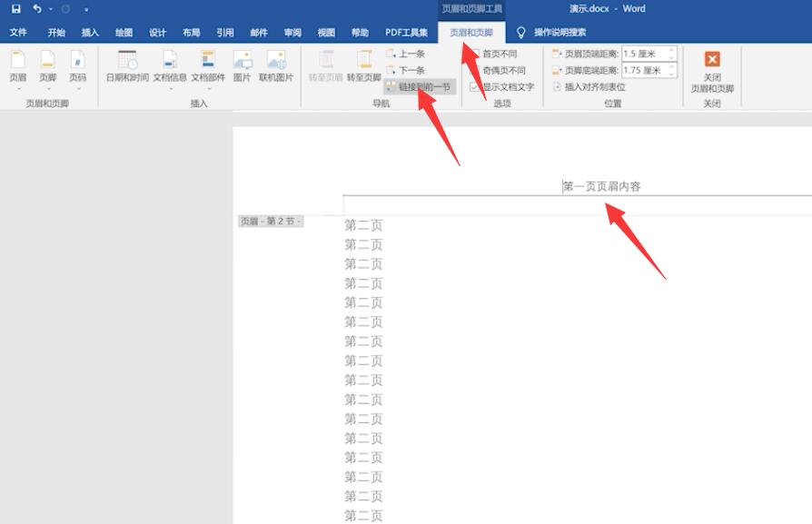Switch to the 插入 tab
Viewport: 812px width, 524px height.
[x=90, y=32]
